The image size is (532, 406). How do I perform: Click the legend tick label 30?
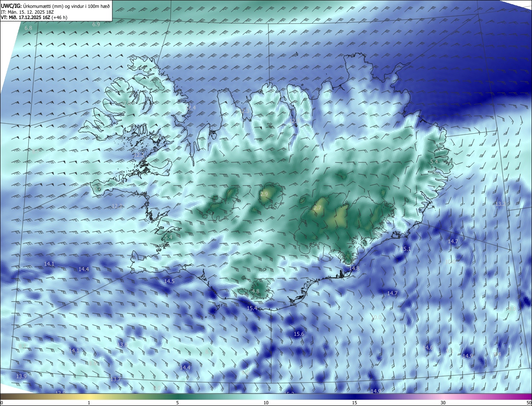point(443,403)
